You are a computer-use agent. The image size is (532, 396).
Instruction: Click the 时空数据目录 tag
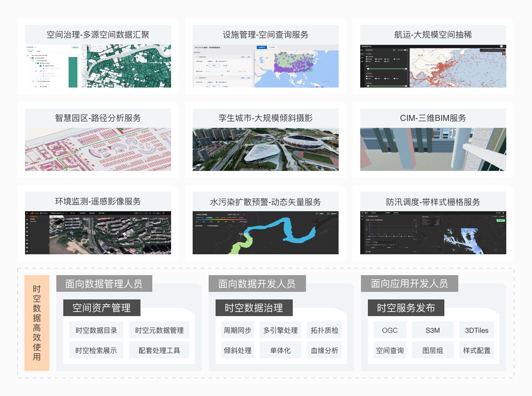pyautogui.click(x=96, y=330)
